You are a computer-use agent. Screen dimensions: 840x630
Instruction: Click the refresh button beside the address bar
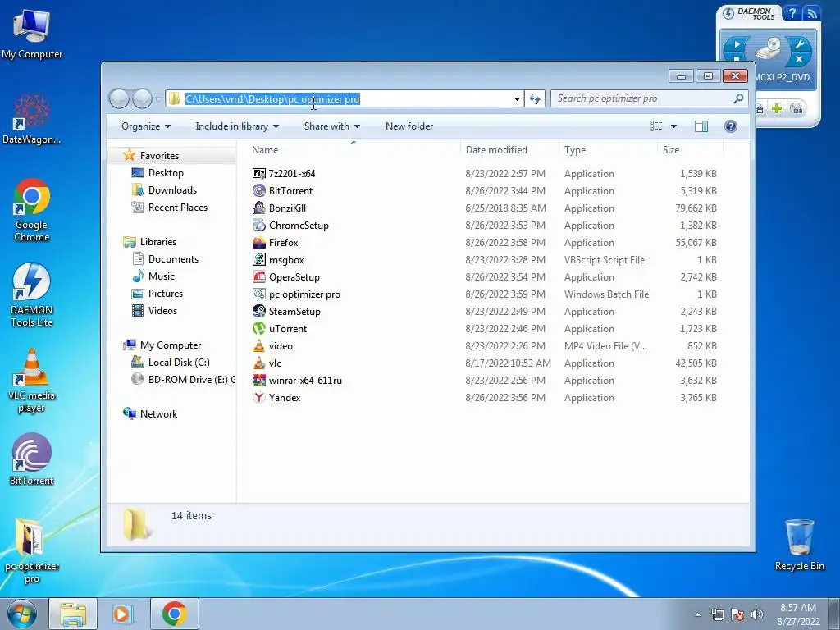tap(535, 98)
